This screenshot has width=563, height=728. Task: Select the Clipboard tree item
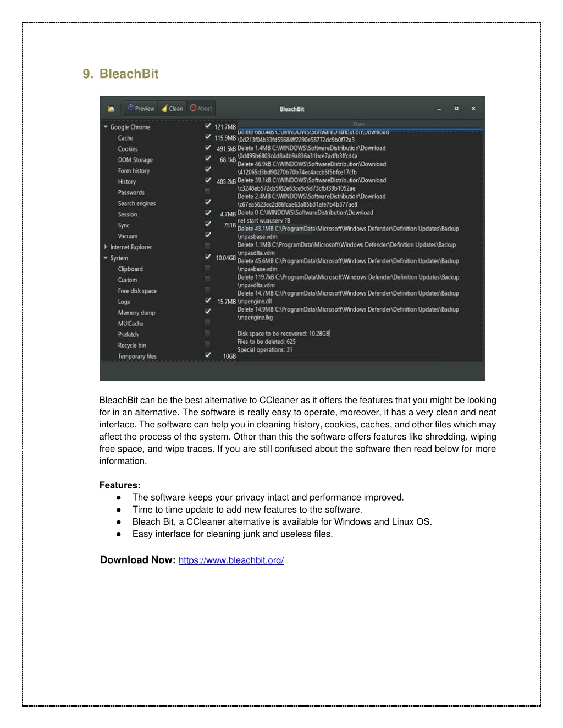click(x=130, y=269)
